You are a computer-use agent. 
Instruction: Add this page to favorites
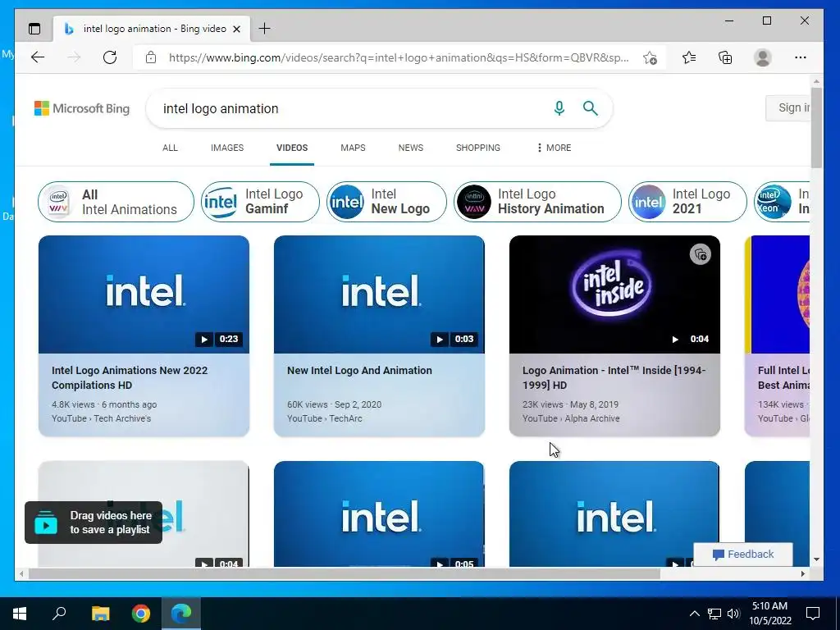coord(650,57)
